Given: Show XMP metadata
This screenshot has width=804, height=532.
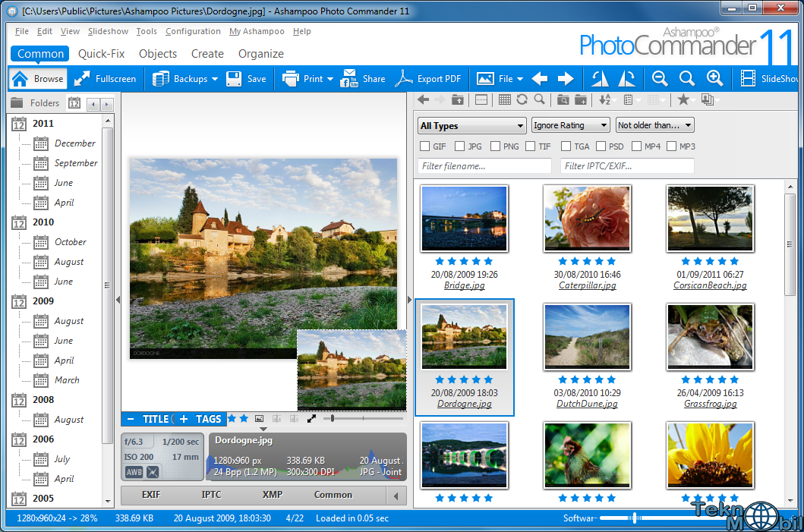Looking at the screenshot, I should pos(273,495).
